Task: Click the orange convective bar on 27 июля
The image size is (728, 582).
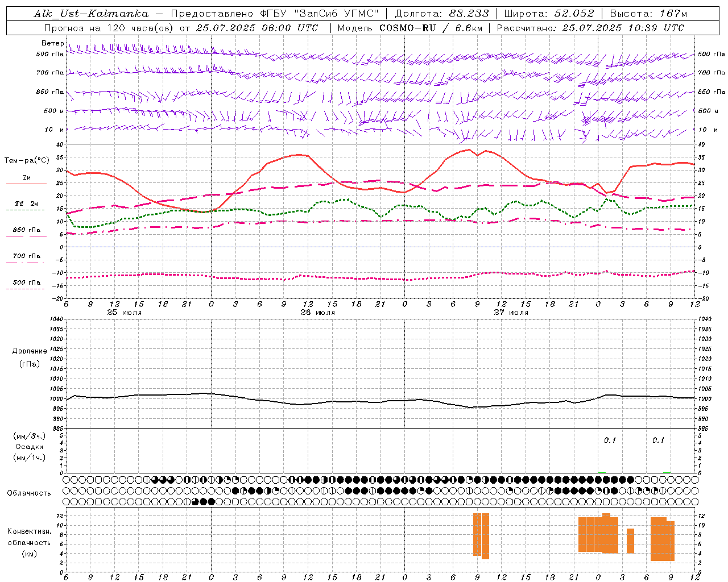Action: click(481, 536)
